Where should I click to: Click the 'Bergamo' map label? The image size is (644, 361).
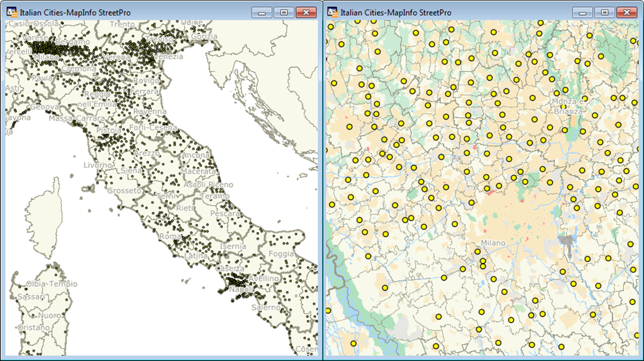[72, 42]
